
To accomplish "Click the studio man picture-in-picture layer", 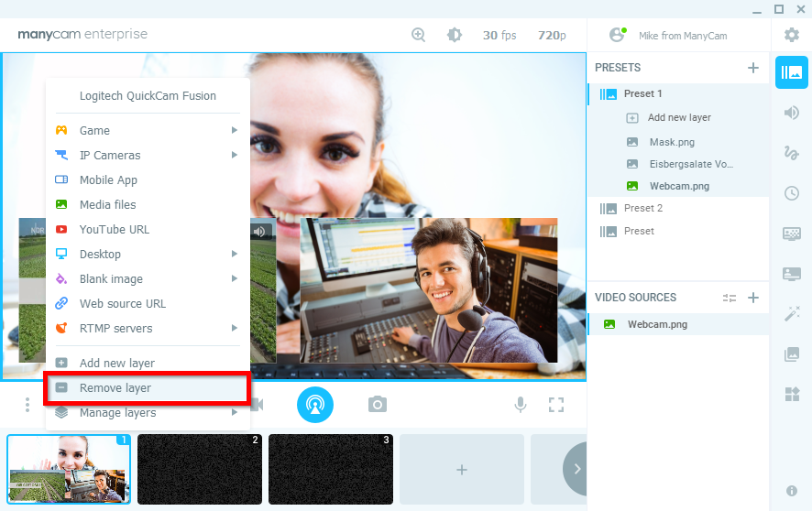I will pos(429,290).
